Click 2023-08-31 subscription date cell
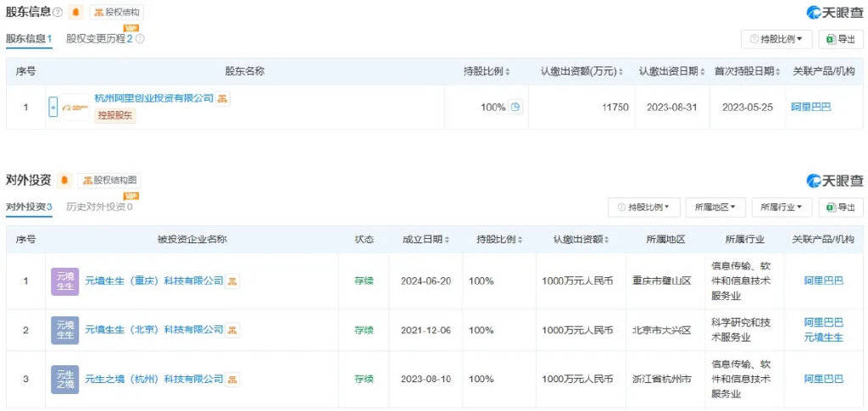This screenshot has height=411, width=868. pos(671,108)
